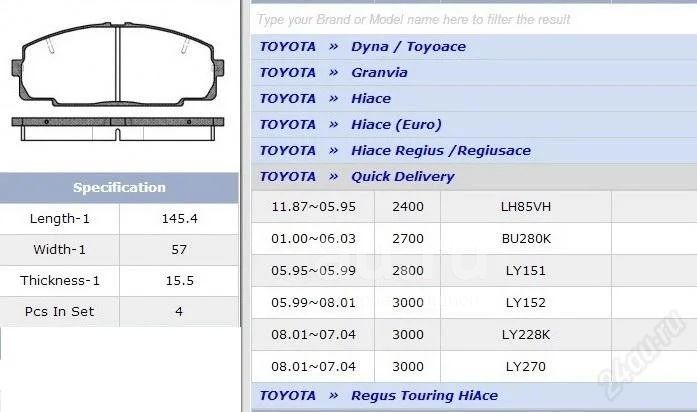Expand the TOYOTA Hiace Regius /Regiusace row

click(474, 151)
